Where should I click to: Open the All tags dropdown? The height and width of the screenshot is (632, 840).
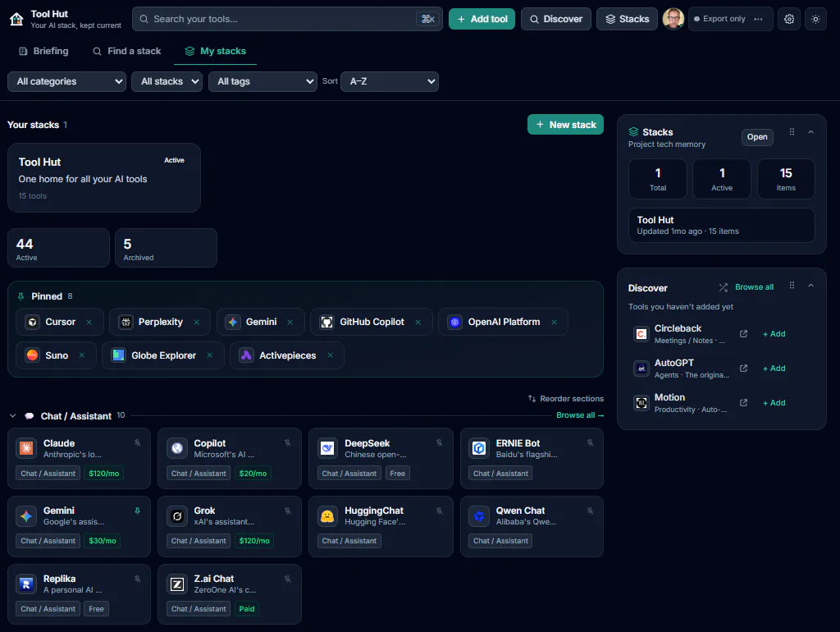point(262,81)
